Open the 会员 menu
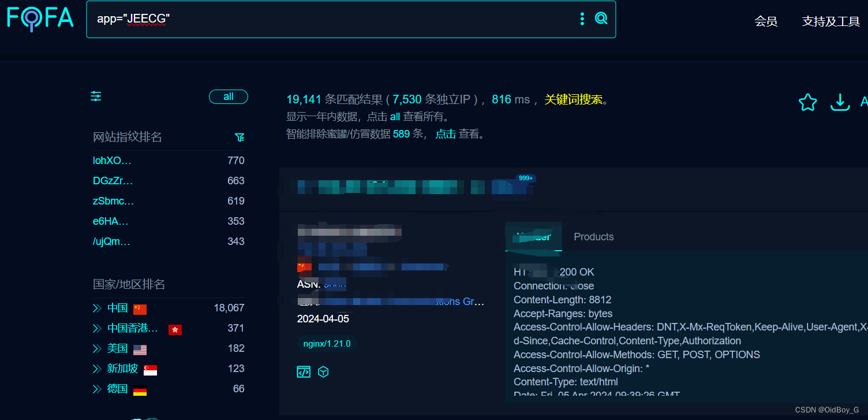868x420 pixels. click(766, 21)
